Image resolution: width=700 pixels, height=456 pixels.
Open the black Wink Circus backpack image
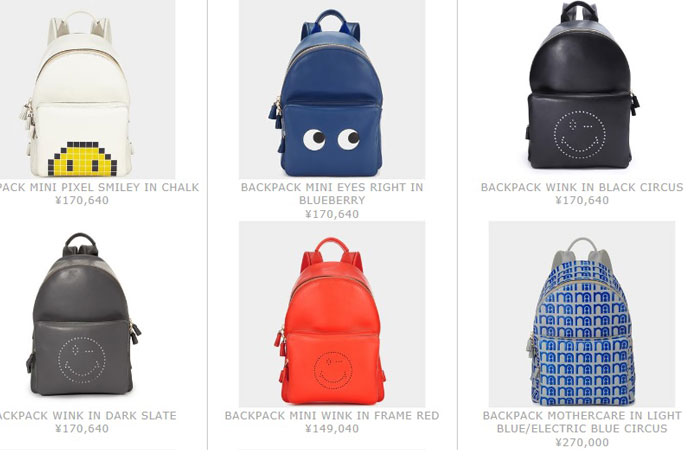pyautogui.click(x=582, y=89)
